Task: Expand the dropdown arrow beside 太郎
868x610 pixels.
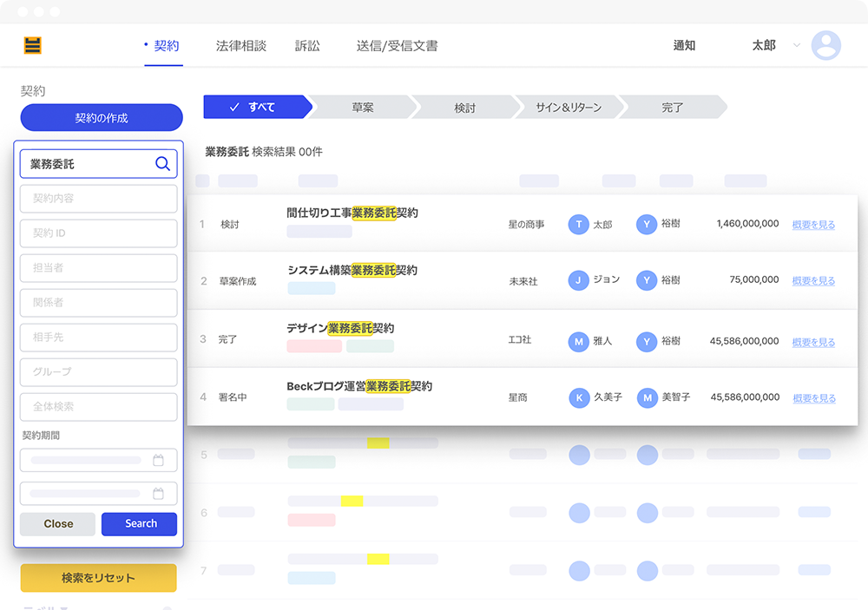Action: [797, 45]
